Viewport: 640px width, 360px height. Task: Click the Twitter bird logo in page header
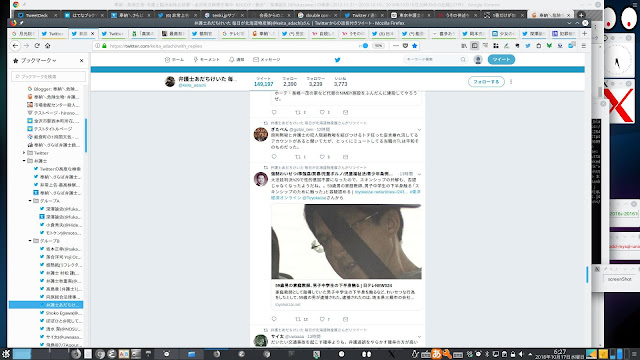tap(338, 60)
